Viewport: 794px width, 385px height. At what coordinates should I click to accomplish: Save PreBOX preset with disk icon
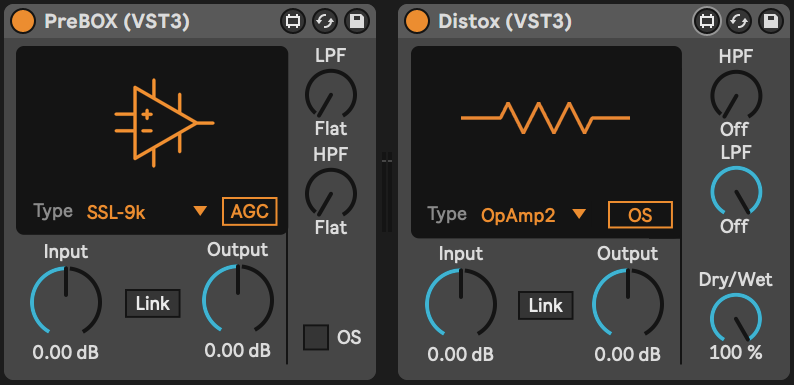pyautogui.click(x=357, y=21)
